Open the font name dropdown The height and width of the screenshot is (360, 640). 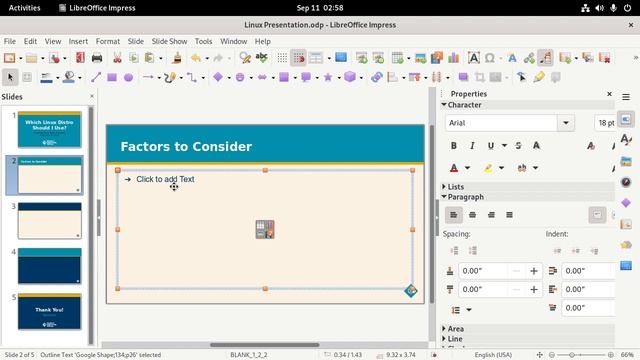(566, 123)
